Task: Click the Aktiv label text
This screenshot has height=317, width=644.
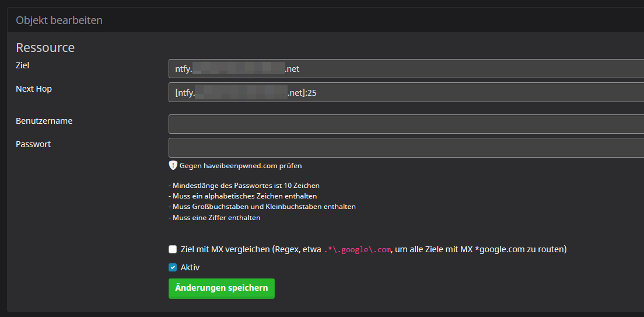Action: 190,267
